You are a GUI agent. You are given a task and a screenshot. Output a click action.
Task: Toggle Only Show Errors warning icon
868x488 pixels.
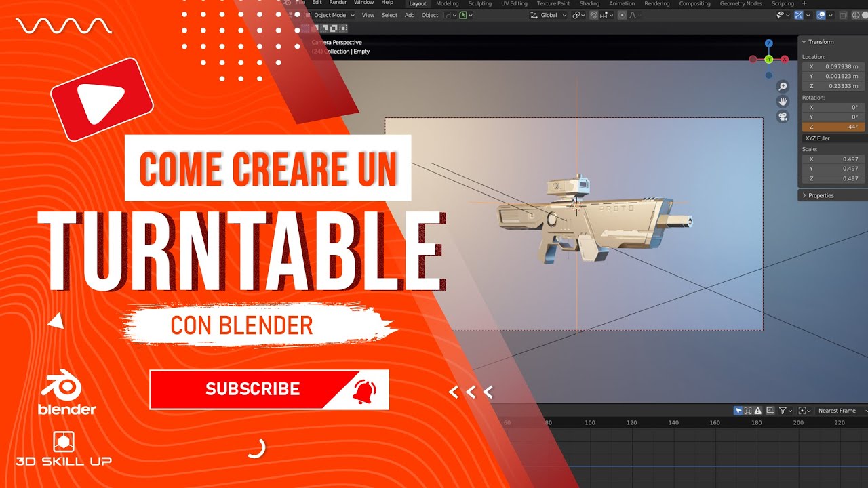coord(758,411)
